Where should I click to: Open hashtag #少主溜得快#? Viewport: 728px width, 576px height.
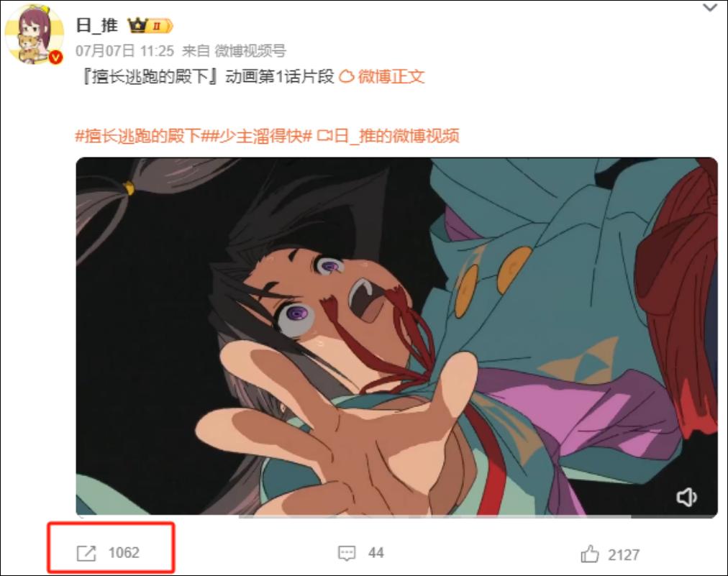coord(257,136)
